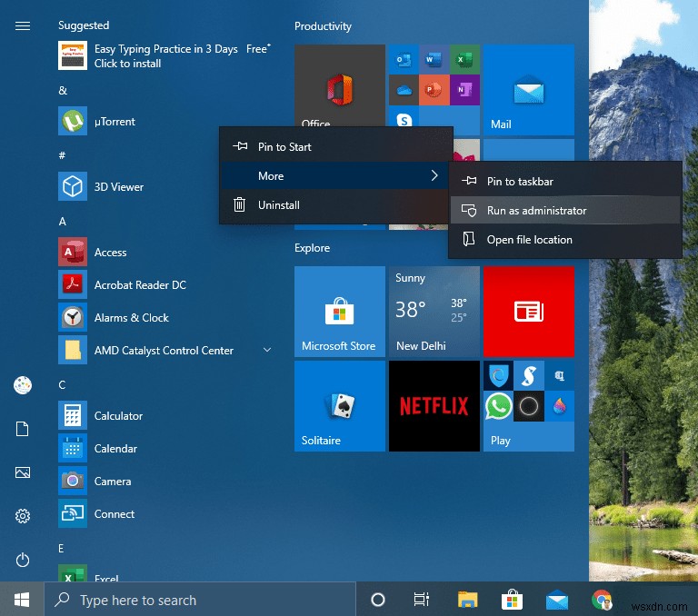Open Chrome from the taskbar
Viewport: 698px width, 616px height.
point(602,600)
